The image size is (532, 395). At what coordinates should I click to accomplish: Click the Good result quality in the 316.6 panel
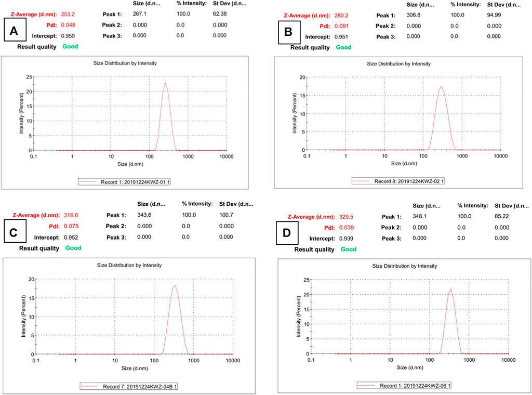(x=73, y=248)
